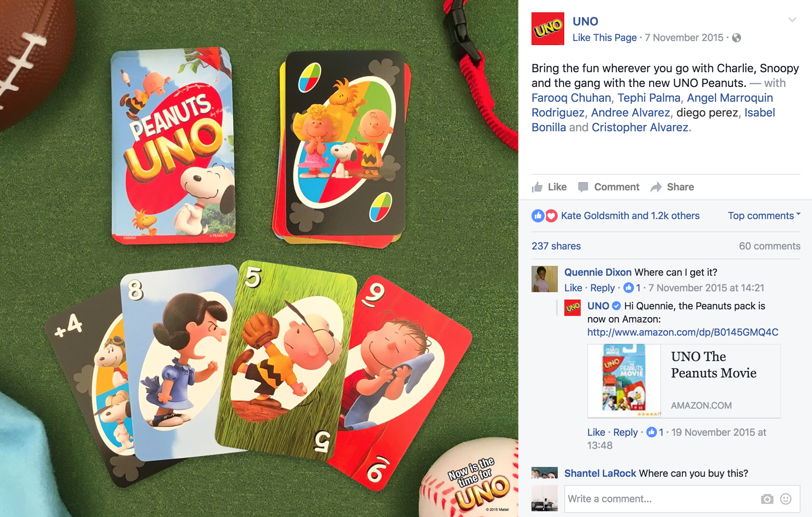Viewport: 812px width, 517px height.
Task: Open the emoji picker smiley icon
Action: click(786, 499)
